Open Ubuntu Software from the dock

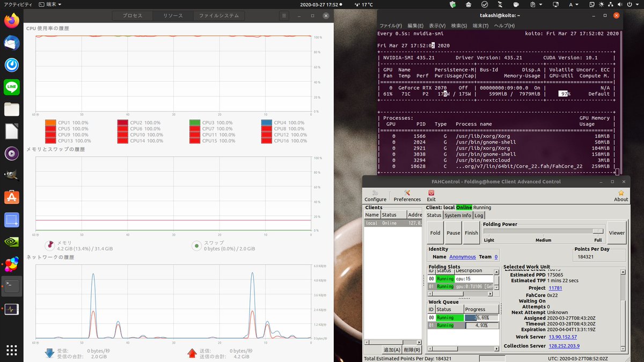click(x=12, y=197)
